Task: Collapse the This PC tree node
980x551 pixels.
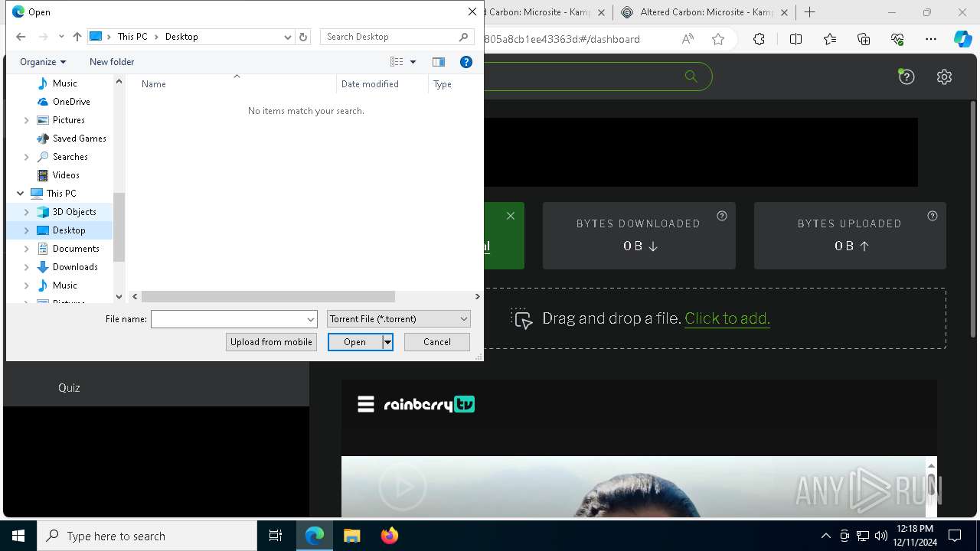Action: (x=20, y=194)
